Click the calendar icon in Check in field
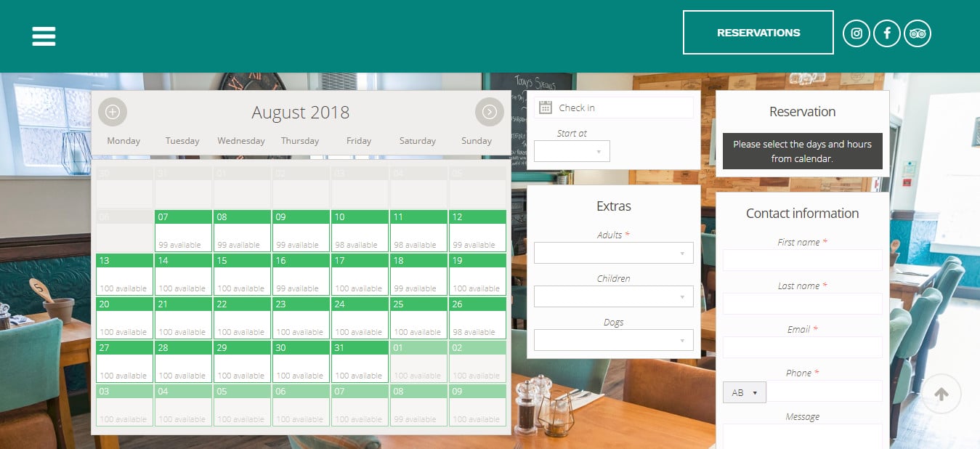This screenshot has height=449, width=980. pyautogui.click(x=546, y=108)
